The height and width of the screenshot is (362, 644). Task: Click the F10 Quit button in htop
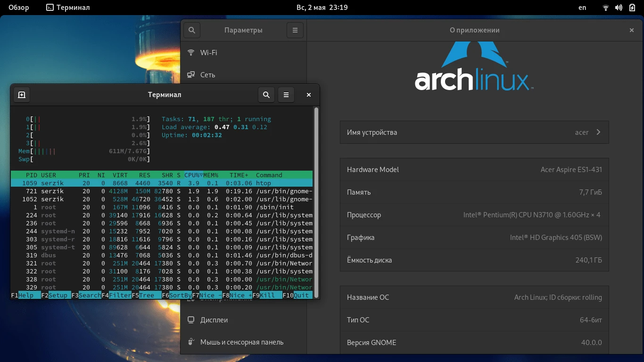[301, 296]
